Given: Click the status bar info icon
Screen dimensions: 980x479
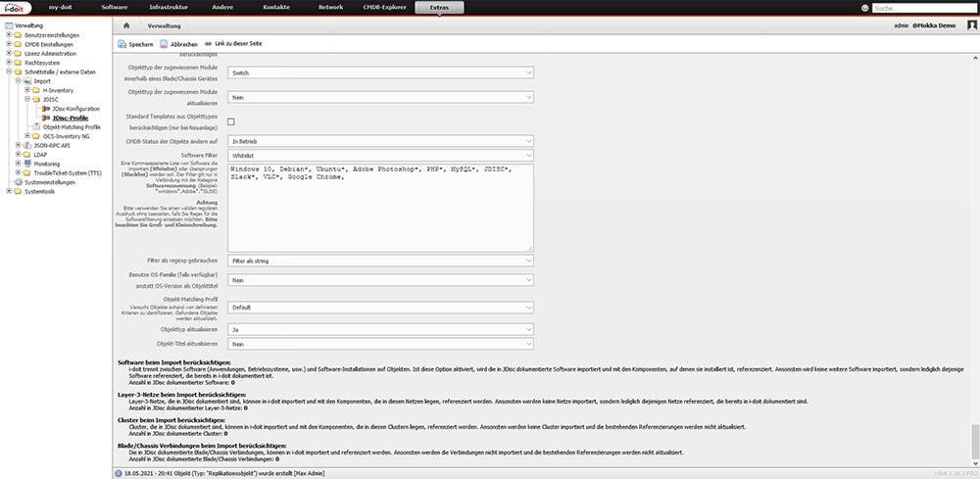Looking at the screenshot, I should click(119, 473).
